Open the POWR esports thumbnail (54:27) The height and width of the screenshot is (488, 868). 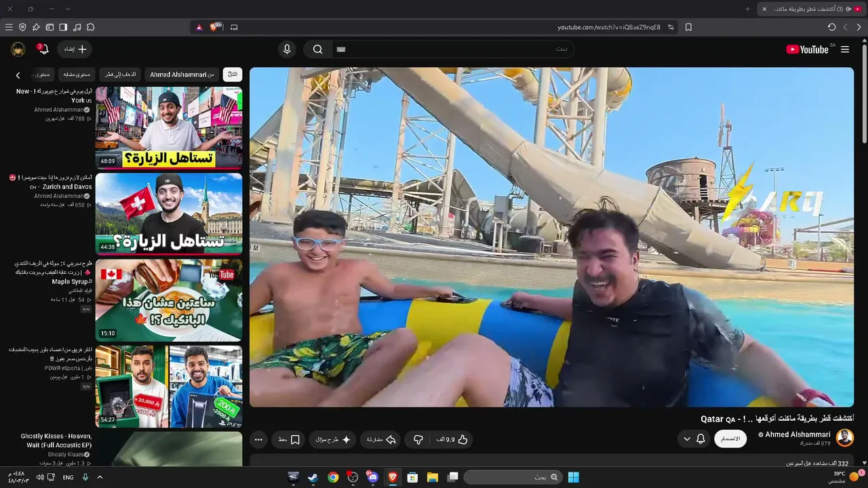(x=169, y=386)
